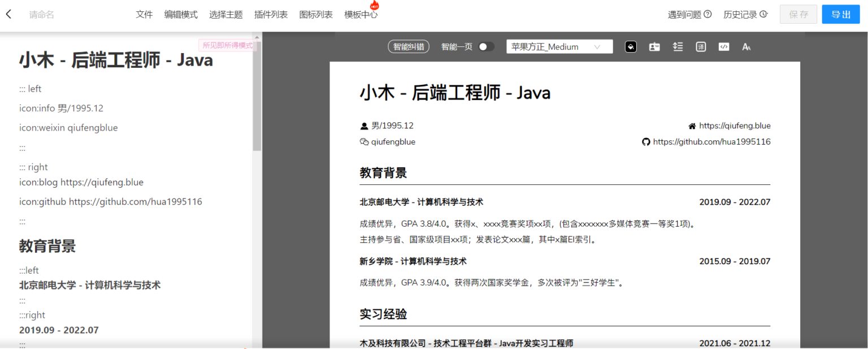Viewport: 868px width, 349px height.
Task: Open the 选择主题 menu
Action: [226, 15]
